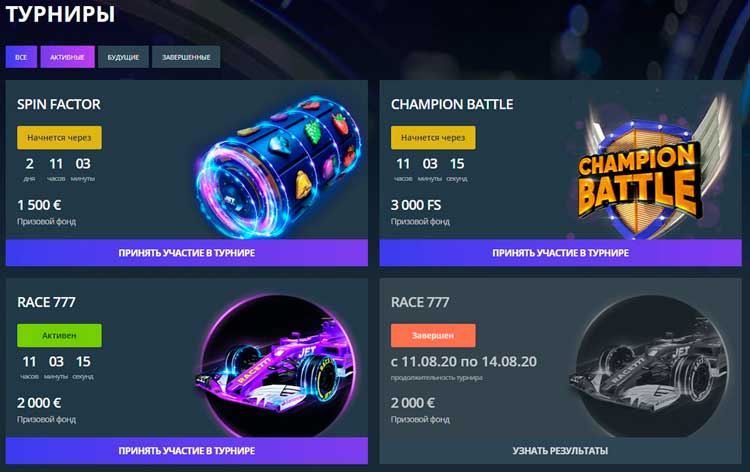Click the finished tournament date range
The height and width of the screenshot is (472, 750).
pos(464,362)
